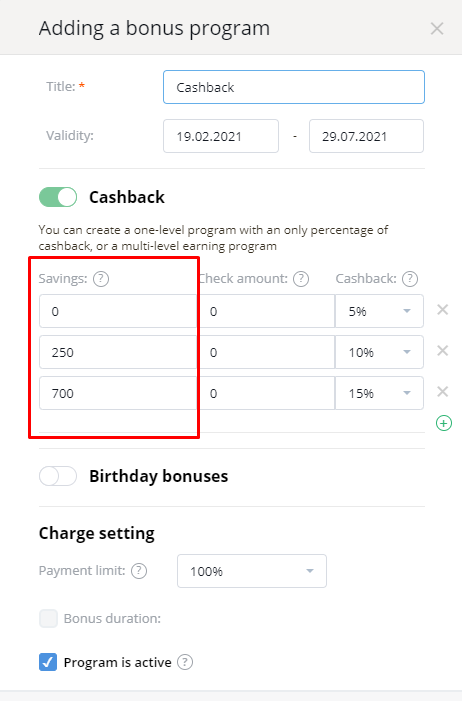The width and height of the screenshot is (462, 701).
Task: Click the Title field containing Cashback
Action: [294, 87]
